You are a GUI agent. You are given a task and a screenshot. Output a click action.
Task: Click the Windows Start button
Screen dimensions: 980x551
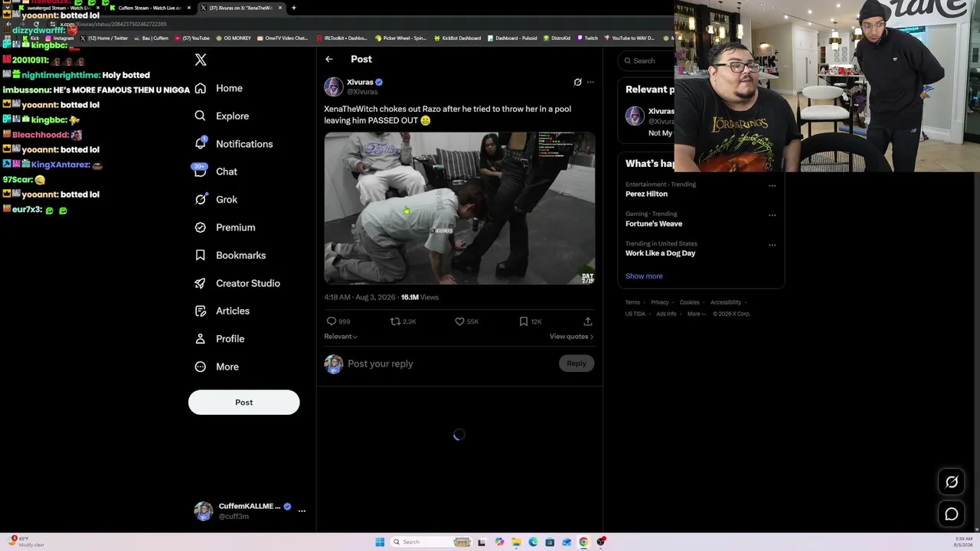380,543
